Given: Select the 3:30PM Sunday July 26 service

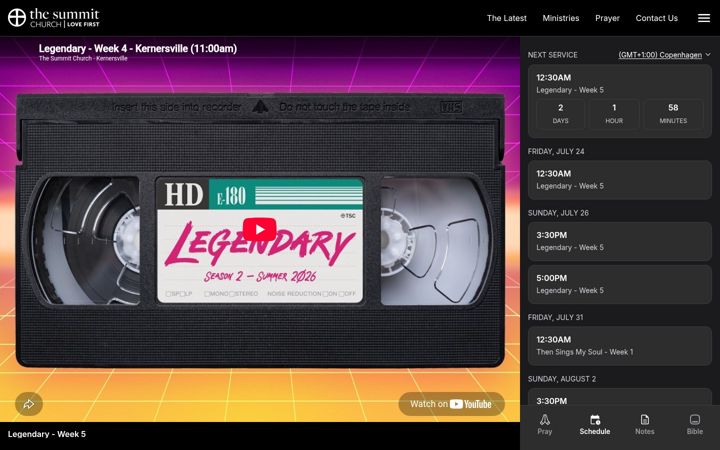Looking at the screenshot, I should tap(619, 241).
